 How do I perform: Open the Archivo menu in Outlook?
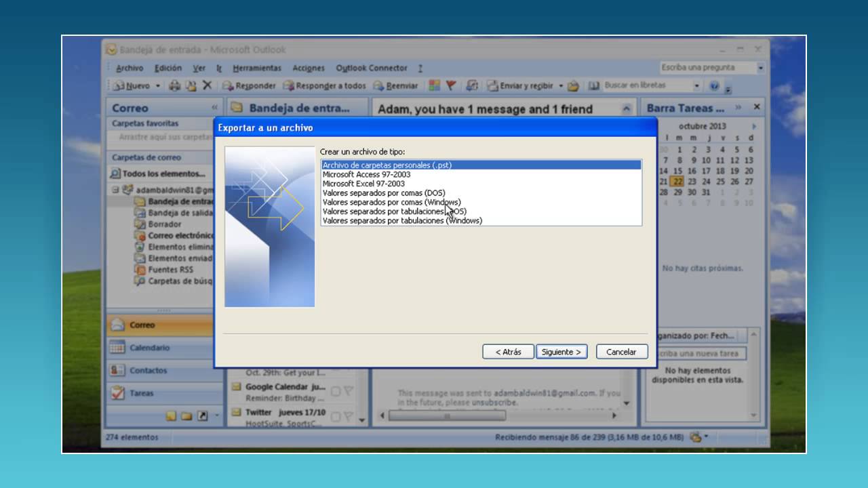pyautogui.click(x=130, y=68)
